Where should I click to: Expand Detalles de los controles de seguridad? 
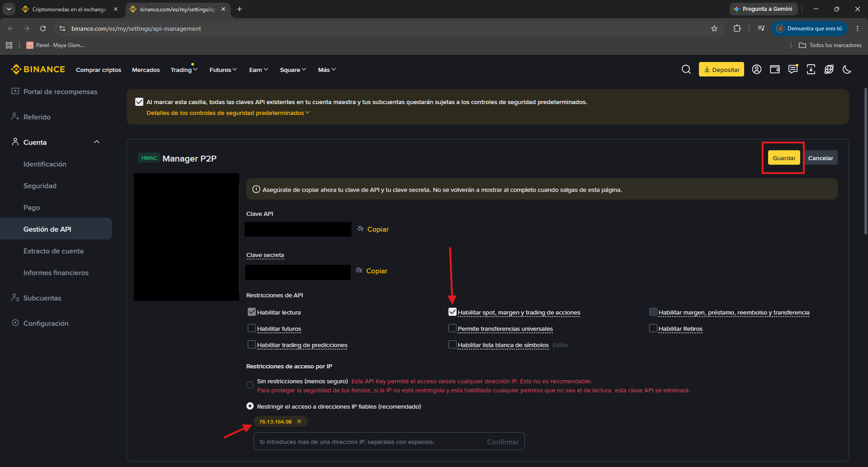(x=228, y=113)
